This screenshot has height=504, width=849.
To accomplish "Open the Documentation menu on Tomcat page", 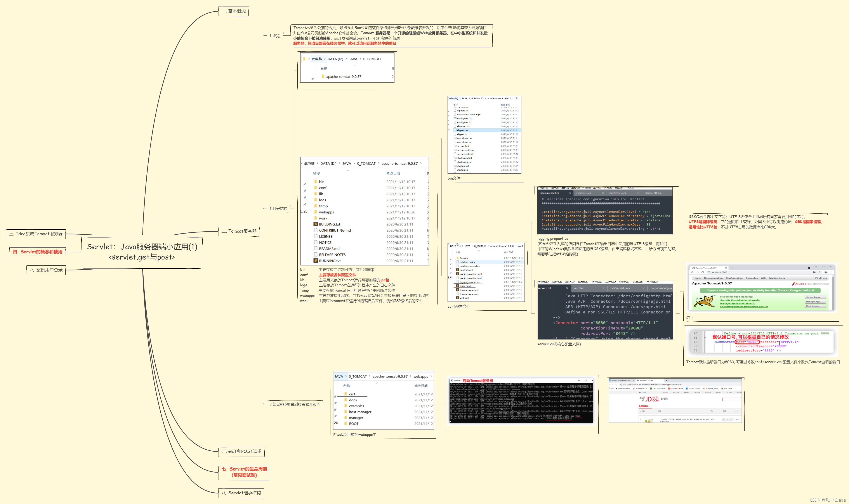I will 714,278.
